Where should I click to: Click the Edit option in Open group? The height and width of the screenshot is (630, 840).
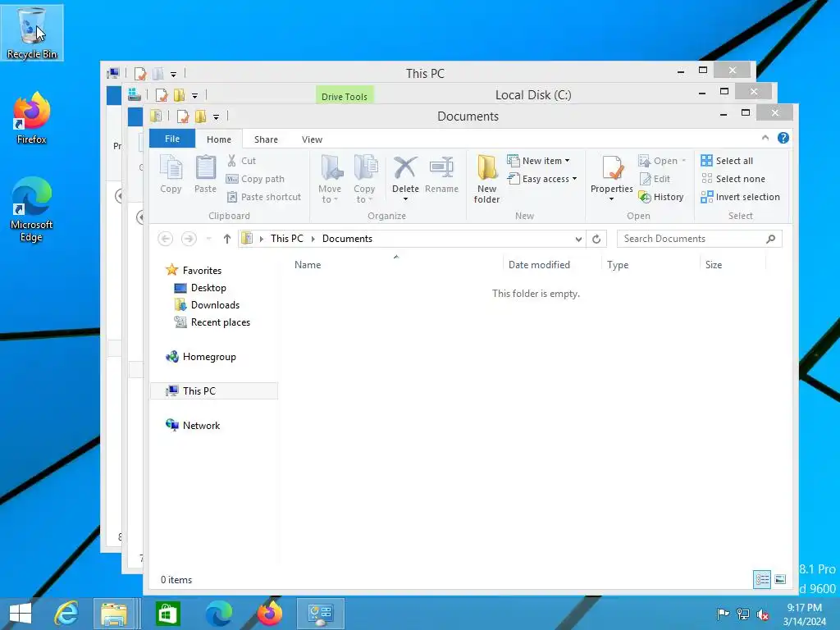[x=655, y=179]
